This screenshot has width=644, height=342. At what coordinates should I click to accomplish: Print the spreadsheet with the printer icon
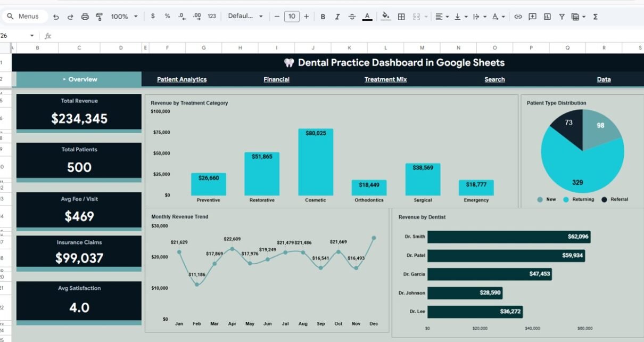(85, 17)
